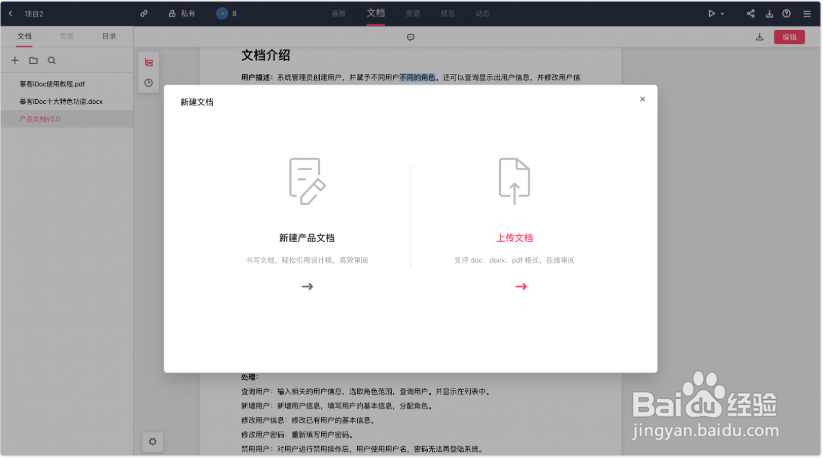
Task: Switch to 文档 top tab
Action: [x=376, y=13]
